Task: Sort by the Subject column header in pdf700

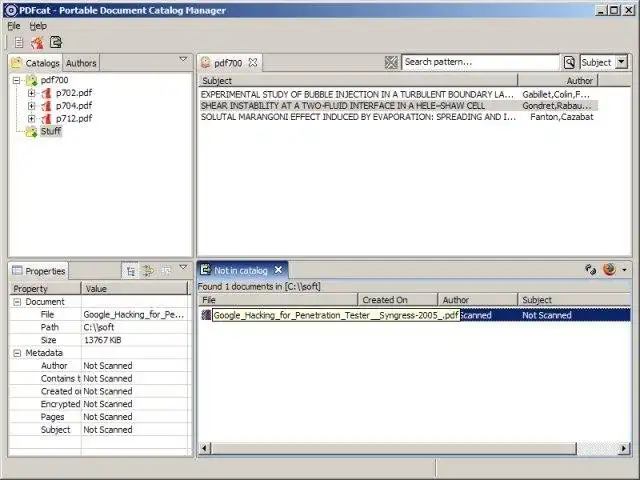Action: (358, 81)
